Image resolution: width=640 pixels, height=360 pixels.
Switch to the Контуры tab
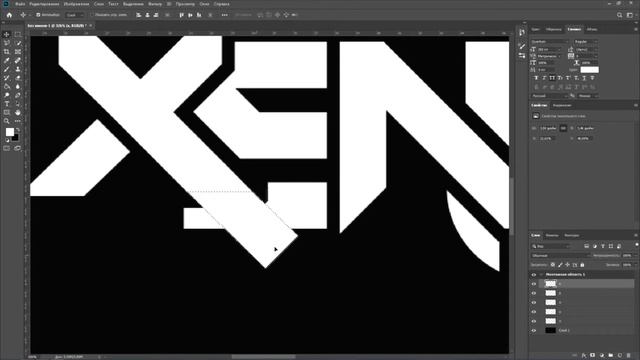click(571, 236)
